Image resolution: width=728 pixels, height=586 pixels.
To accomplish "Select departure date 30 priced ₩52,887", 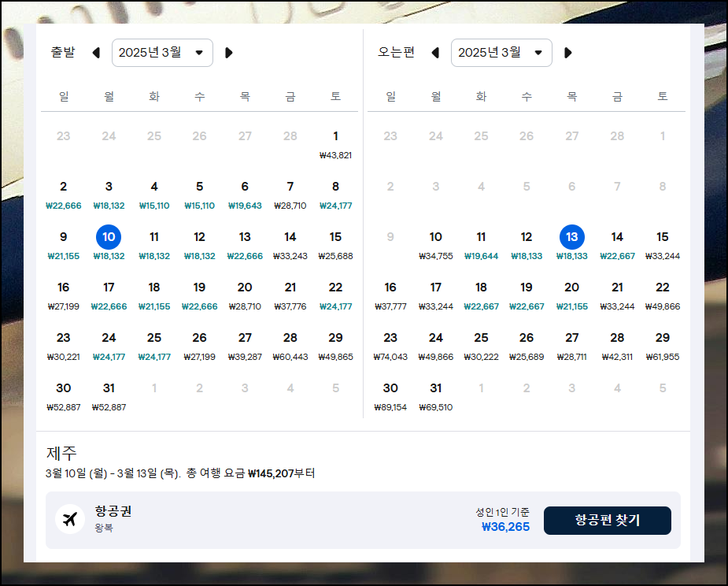I will 64,397.
